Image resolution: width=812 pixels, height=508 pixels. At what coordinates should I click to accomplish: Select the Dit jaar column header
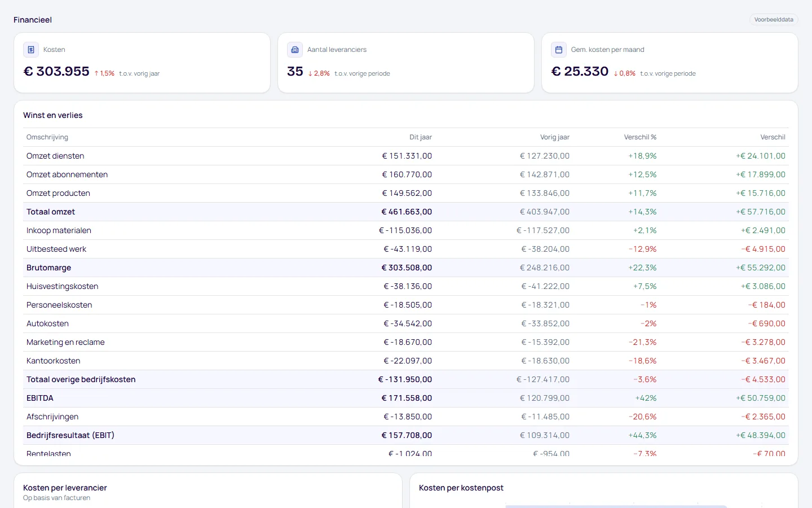(x=421, y=137)
